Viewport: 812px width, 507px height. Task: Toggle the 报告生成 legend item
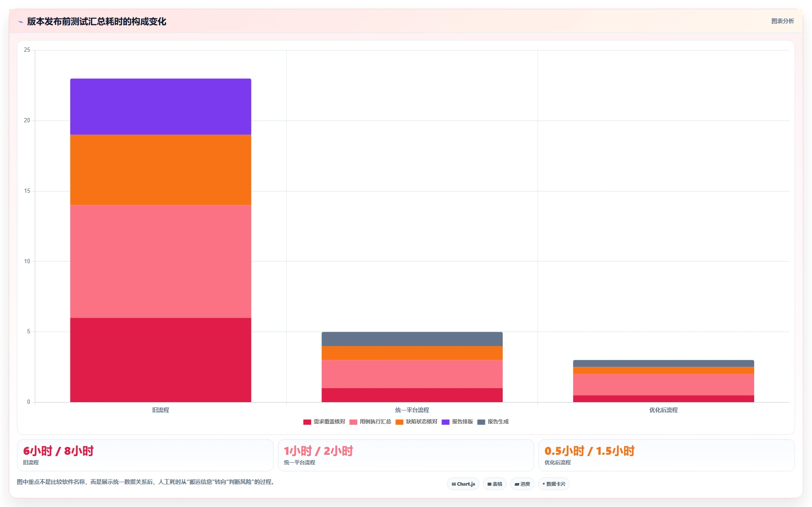[493, 422]
